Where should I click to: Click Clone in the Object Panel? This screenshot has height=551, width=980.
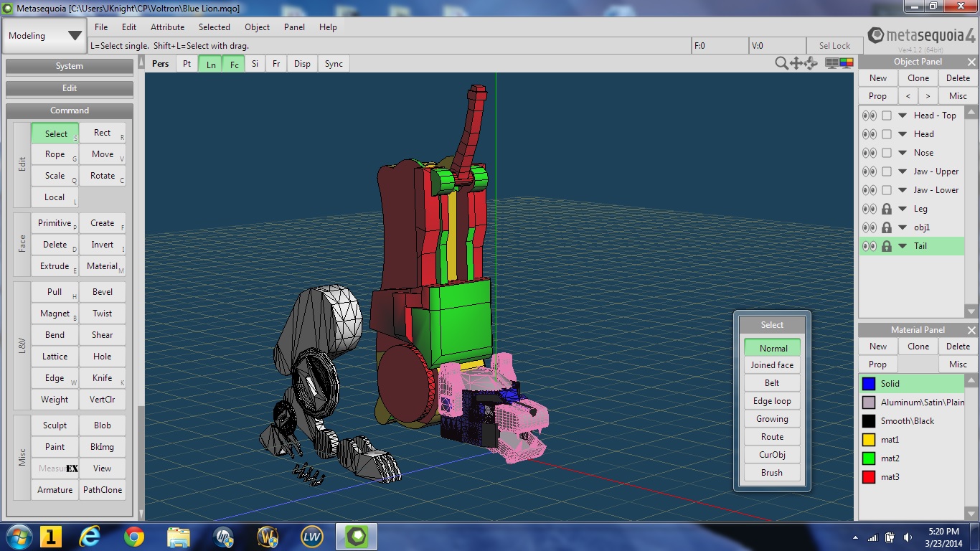click(918, 78)
